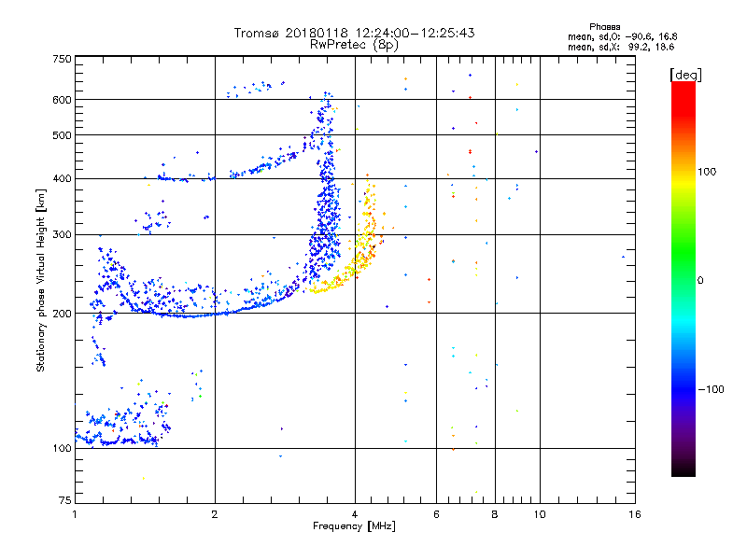Click the x-axis tick label '4'
This screenshot has width=747, height=560.
click(x=355, y=514)
